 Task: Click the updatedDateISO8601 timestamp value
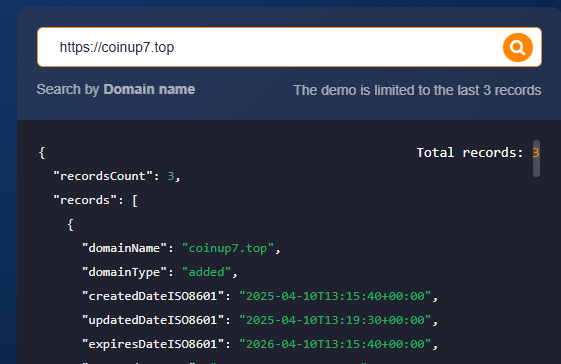[x=335, y=320]
